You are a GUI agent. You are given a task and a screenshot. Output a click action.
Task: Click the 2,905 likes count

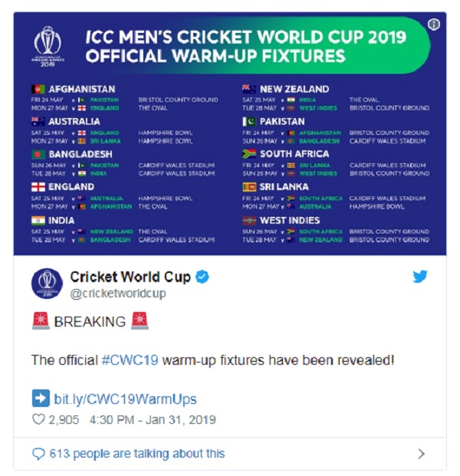tap(64, 419)
